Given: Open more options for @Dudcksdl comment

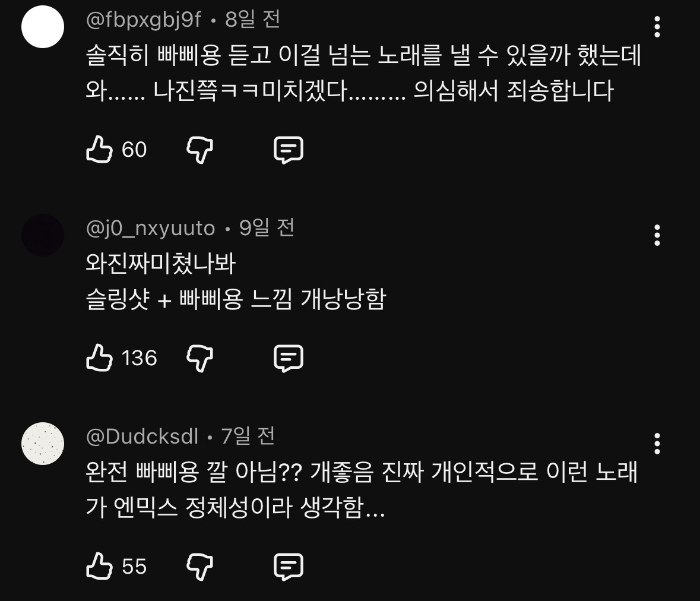Looking at the screenshot, I should click(657, 444).
